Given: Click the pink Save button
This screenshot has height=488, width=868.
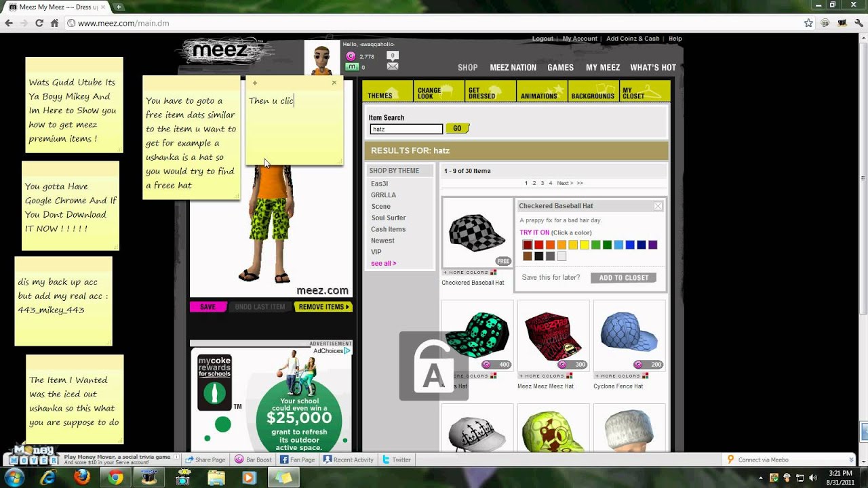Looking at the screenshot, I should (208, 307).
